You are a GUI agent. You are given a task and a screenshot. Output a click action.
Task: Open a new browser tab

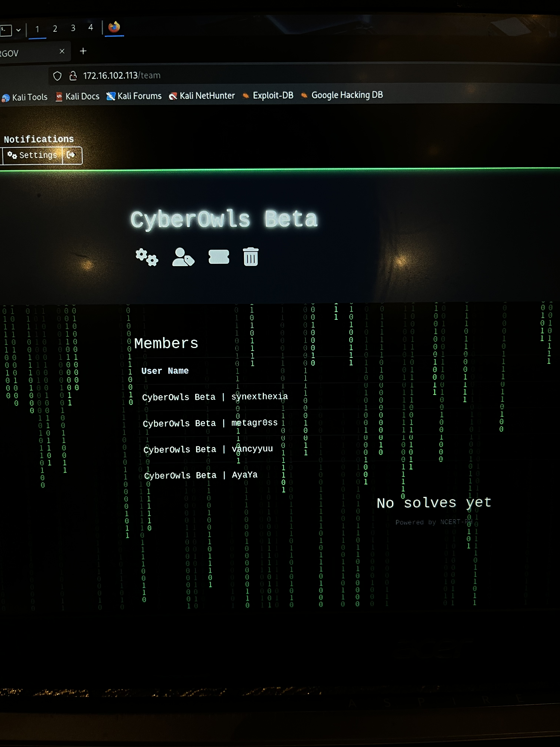83,51
